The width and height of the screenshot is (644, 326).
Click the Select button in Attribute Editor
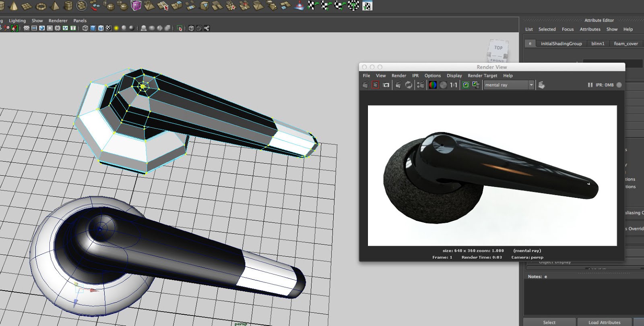(549, 322)
